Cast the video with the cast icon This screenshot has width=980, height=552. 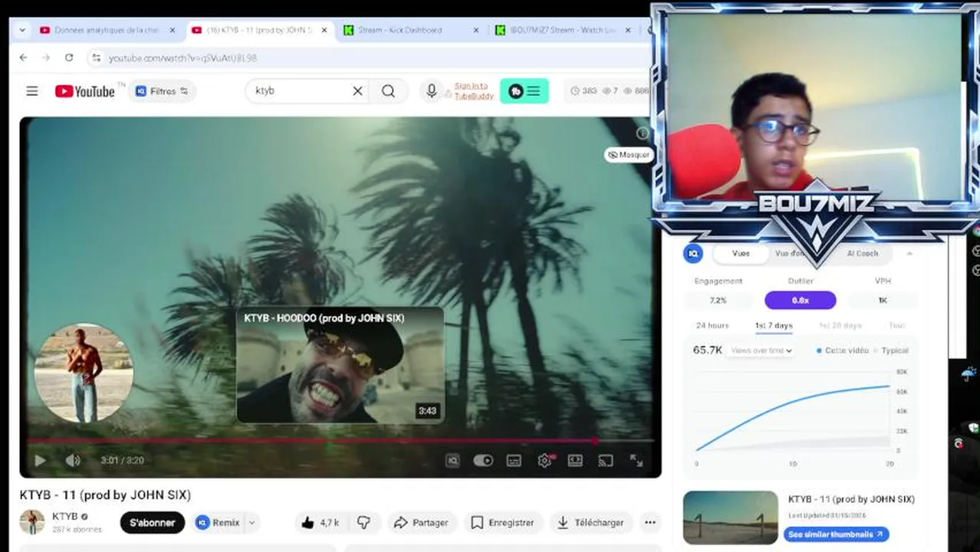point(606,461)
